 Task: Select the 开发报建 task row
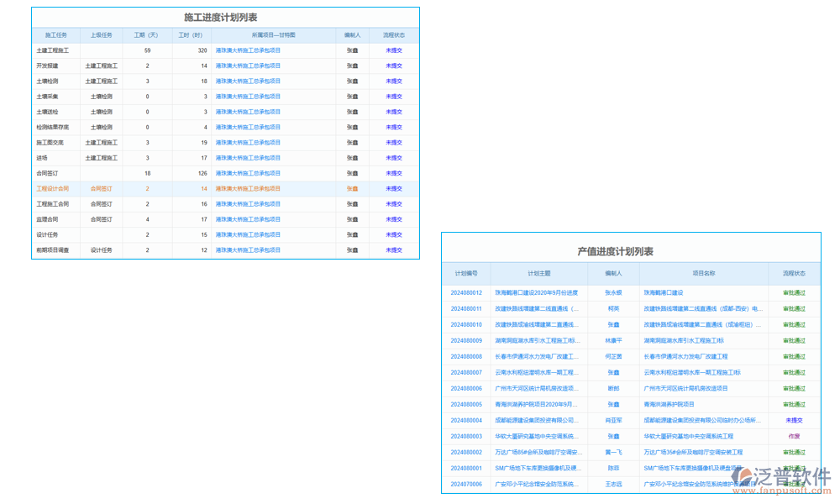coord(225,66)
